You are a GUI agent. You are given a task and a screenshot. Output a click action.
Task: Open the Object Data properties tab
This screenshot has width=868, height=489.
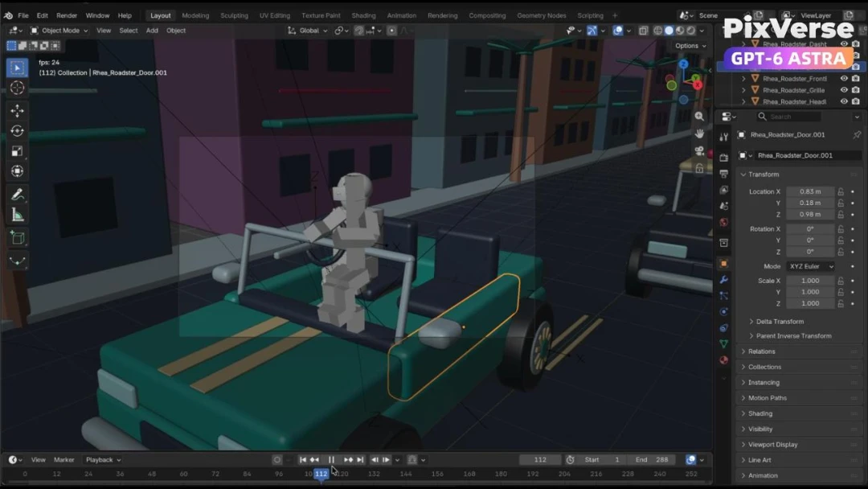click(723, 344)
